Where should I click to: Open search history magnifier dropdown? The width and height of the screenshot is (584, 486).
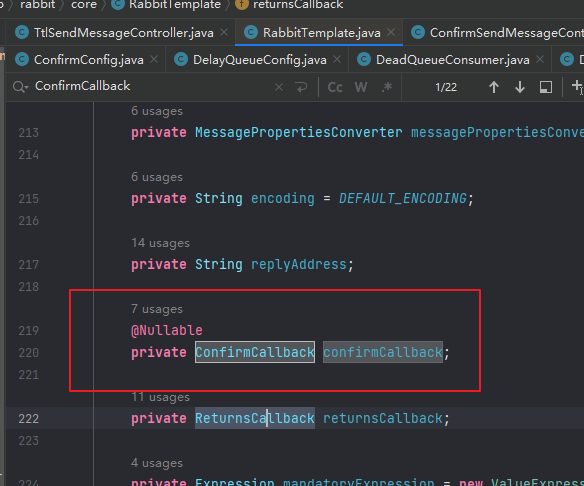20,87
